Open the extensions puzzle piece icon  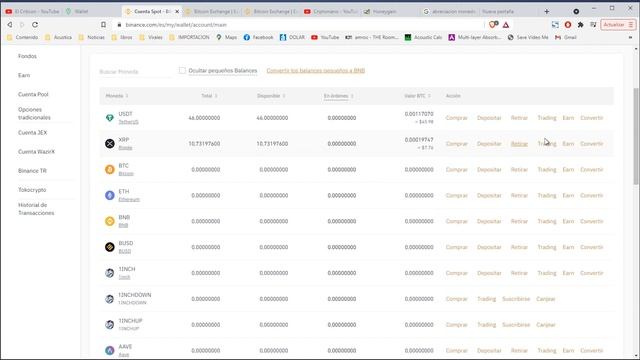tap(580, 25)
